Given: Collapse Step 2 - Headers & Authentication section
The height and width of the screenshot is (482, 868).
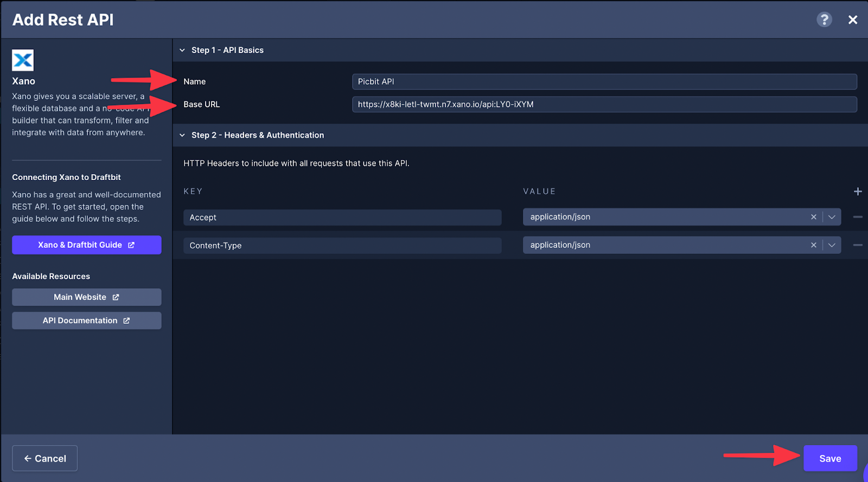Looking at the screenshot, I should pos(182,135).
